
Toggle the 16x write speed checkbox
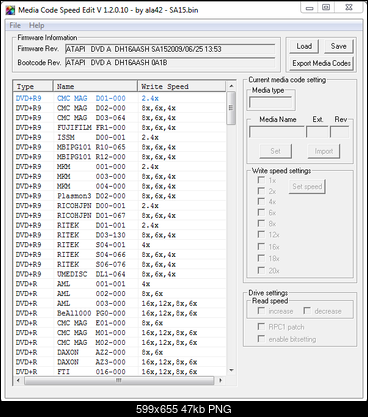[261, 247]
